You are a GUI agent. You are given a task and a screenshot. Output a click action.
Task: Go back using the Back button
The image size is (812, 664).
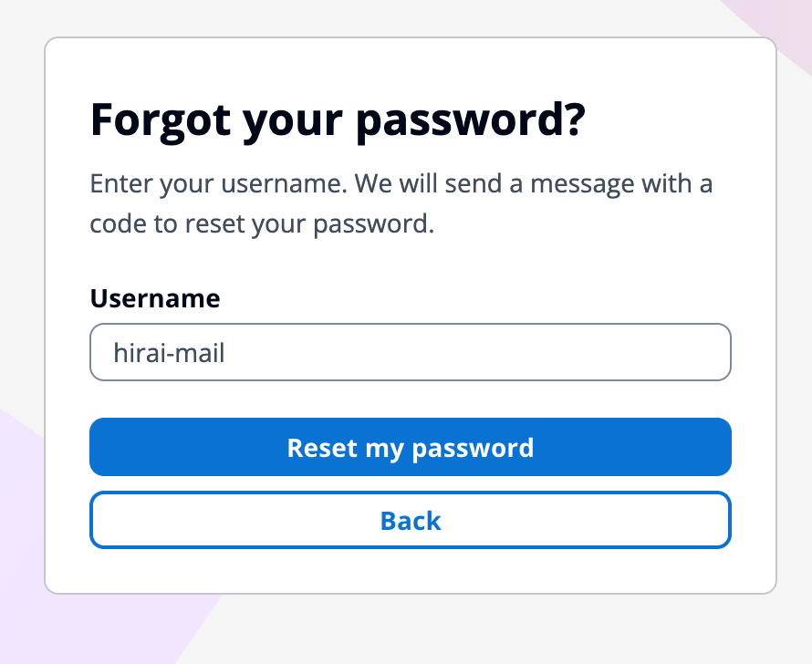(x=410, y=521)
